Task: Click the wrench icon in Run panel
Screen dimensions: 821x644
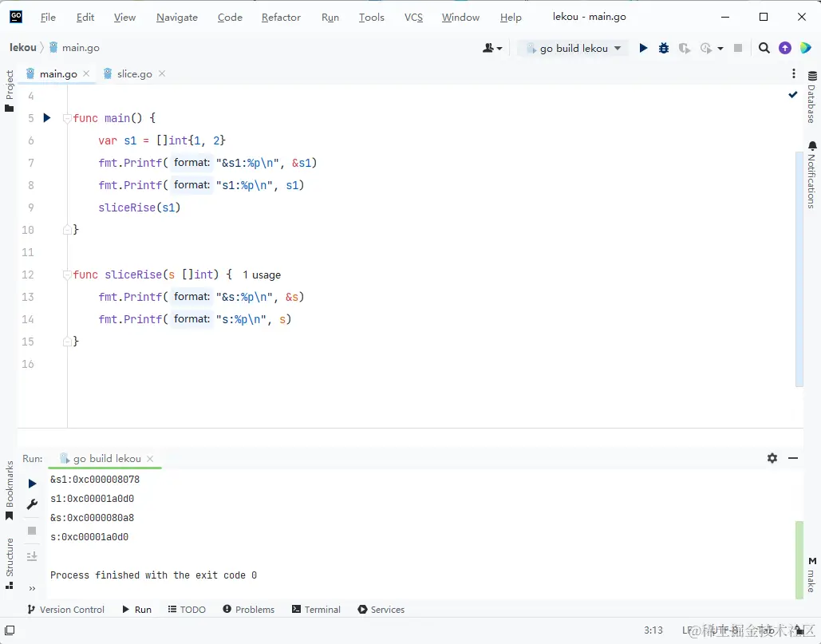Action: click(x=32, y=504)
